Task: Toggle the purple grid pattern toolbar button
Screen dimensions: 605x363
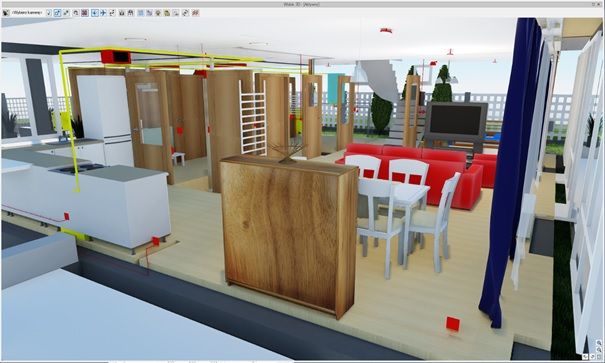Action: (x=84, y=13)
